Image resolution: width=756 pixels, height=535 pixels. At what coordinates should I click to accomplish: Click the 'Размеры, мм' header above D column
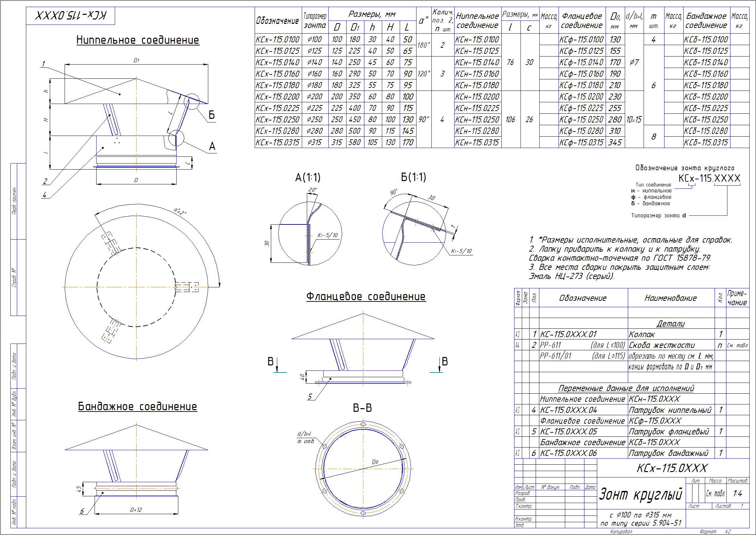pyautogui.click(x=372, y=14)
